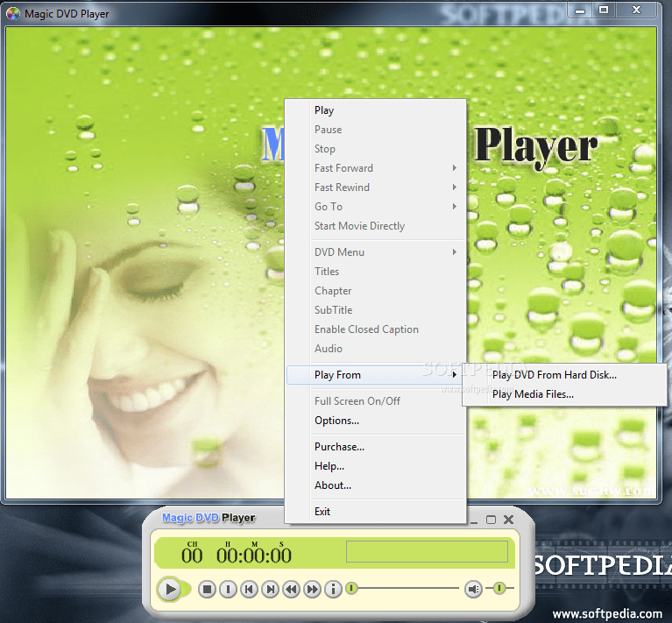Click the time counter 00:00:00

254,556
